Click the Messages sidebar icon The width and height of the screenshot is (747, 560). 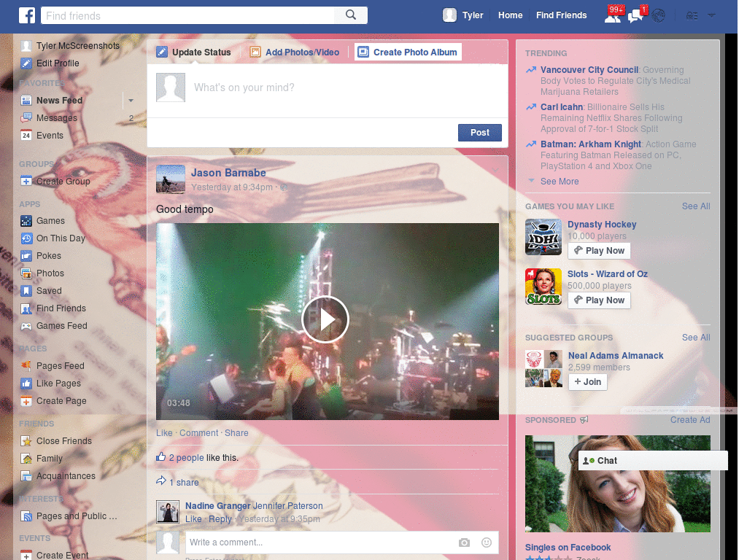click(26, 118)
